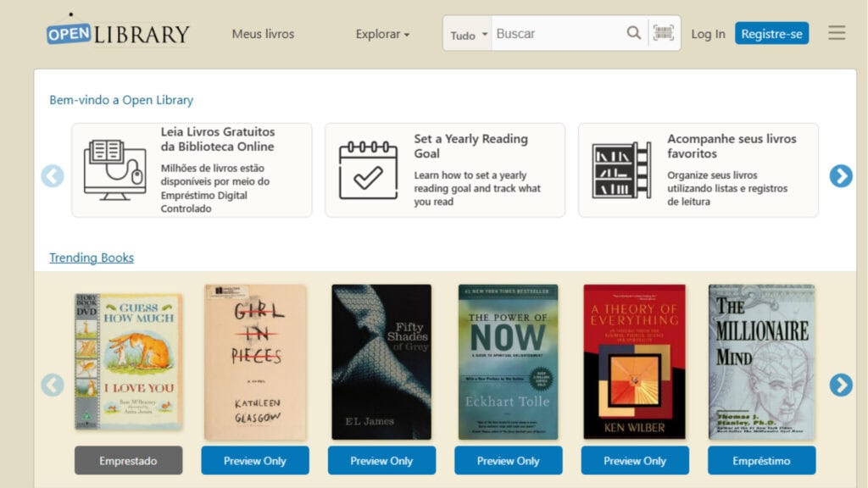Click the calendar checkmark icon
868x488 pixels.
point(368,169)
